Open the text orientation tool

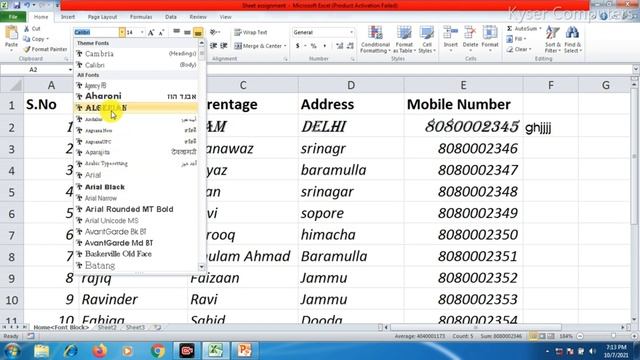(x=214, y=32)
